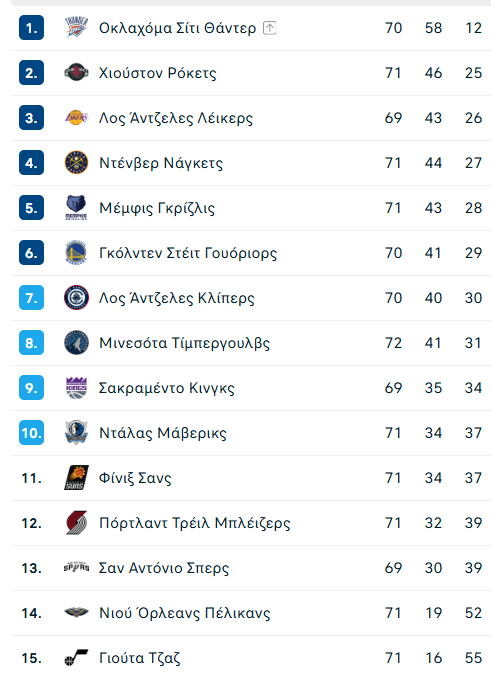The height and width of the screenshot is (679, 491).
Task: Click the Sacramento Kings logo
Action: (x=76, y=388)
